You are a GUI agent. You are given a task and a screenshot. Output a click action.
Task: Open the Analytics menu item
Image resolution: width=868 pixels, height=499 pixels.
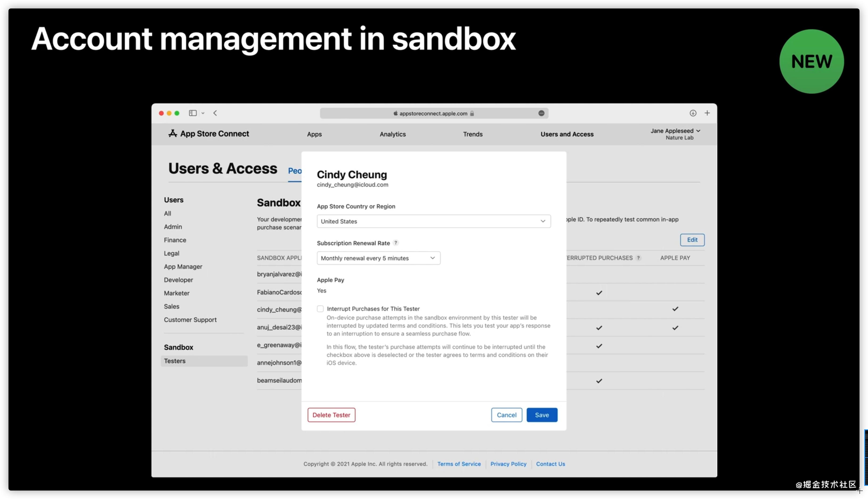point(393,134)
